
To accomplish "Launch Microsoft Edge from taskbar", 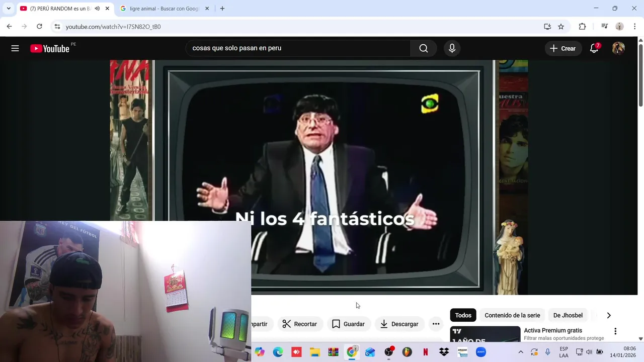I will (278, 352).
